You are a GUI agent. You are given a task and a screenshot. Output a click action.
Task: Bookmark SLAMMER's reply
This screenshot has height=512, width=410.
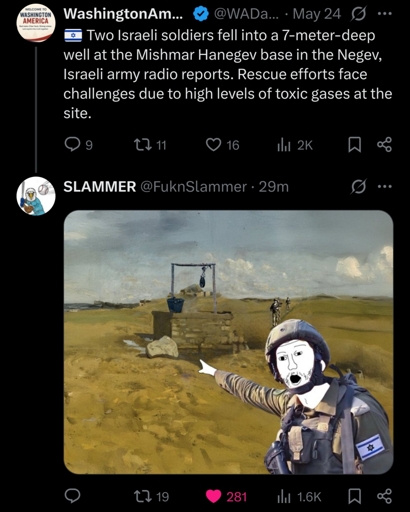(355, 496)
